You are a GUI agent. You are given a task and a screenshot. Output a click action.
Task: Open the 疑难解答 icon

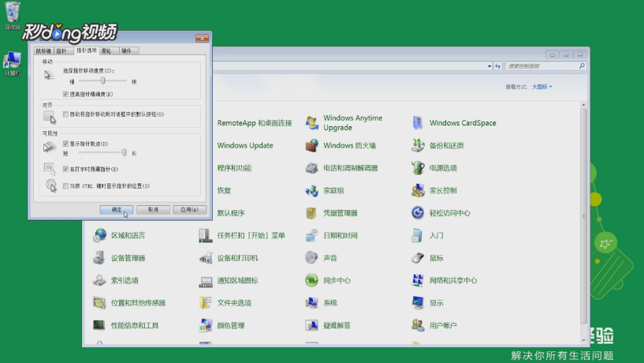(x=311, y=325)
